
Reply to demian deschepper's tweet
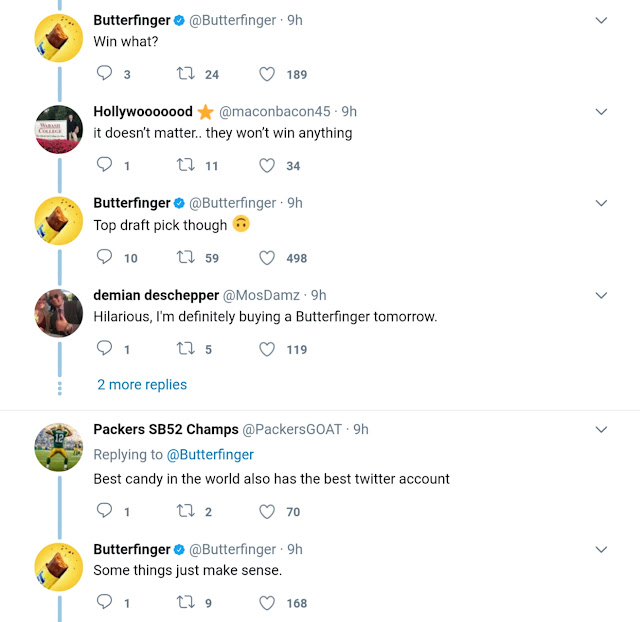tap(105, 349)
